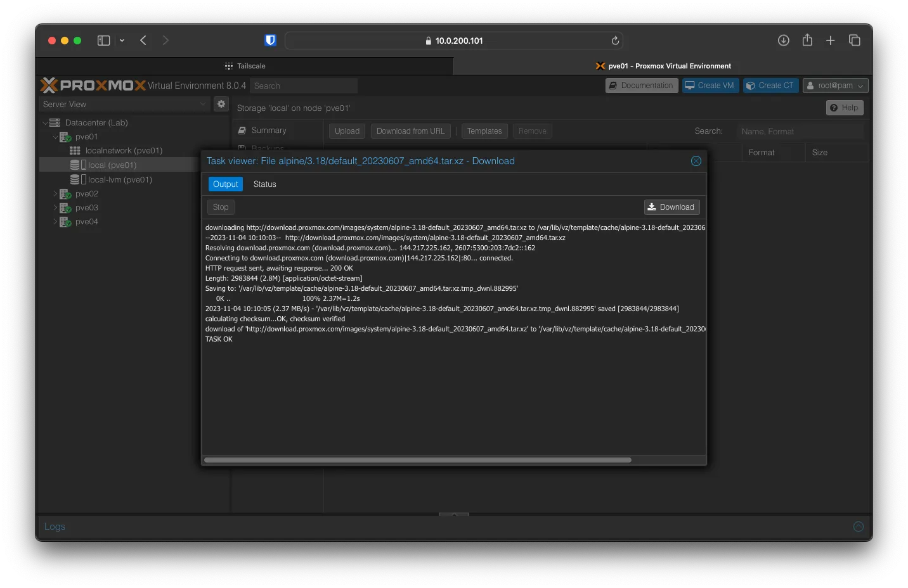Click the local-lvm storage disk icon

tap(75, 180)
